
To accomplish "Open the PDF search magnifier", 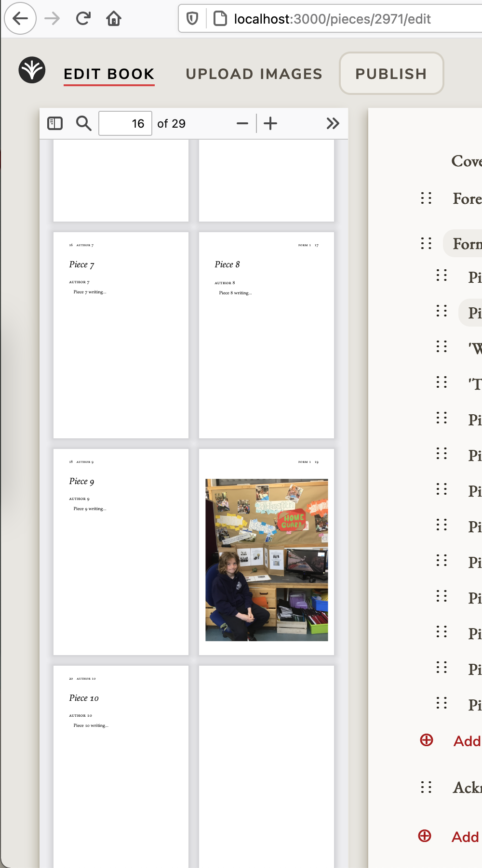I will (84, 123).
